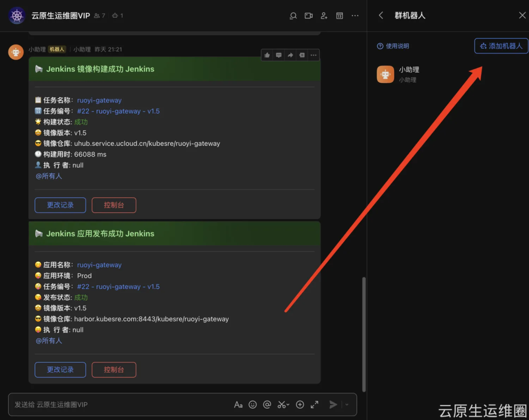Click the bot count icon showing 1
The width and height of the screenshot is (529, 420).
[118, 16]
